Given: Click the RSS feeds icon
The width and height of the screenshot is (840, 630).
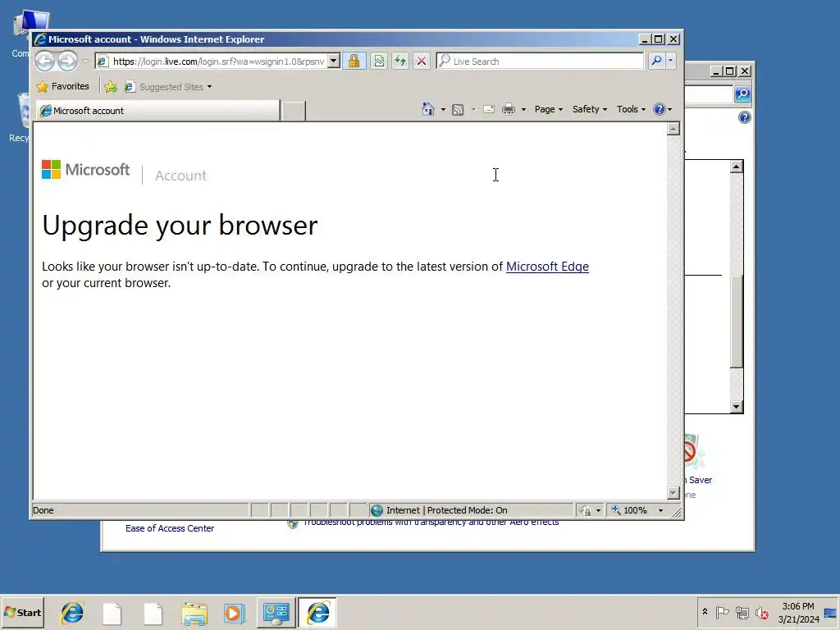Looking at the screenshot, I should coord(458,110).
